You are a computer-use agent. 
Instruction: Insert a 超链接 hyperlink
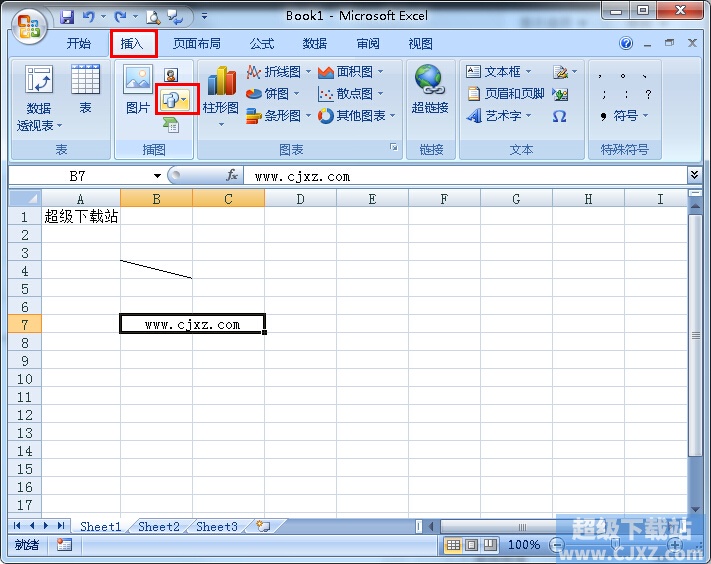click(x=430, y=89)
